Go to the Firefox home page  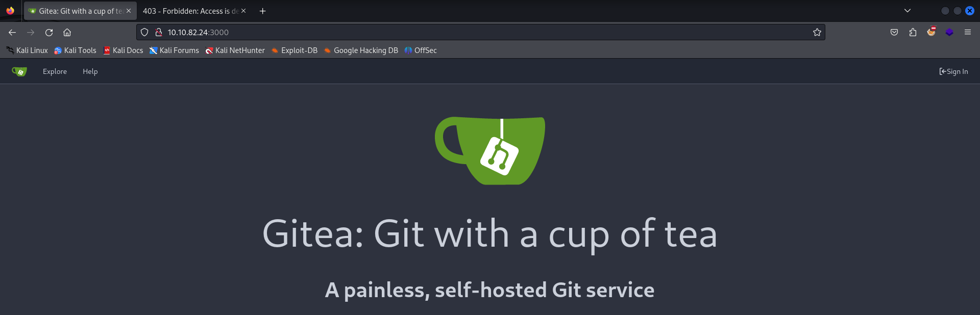click(x=67, y=33)
